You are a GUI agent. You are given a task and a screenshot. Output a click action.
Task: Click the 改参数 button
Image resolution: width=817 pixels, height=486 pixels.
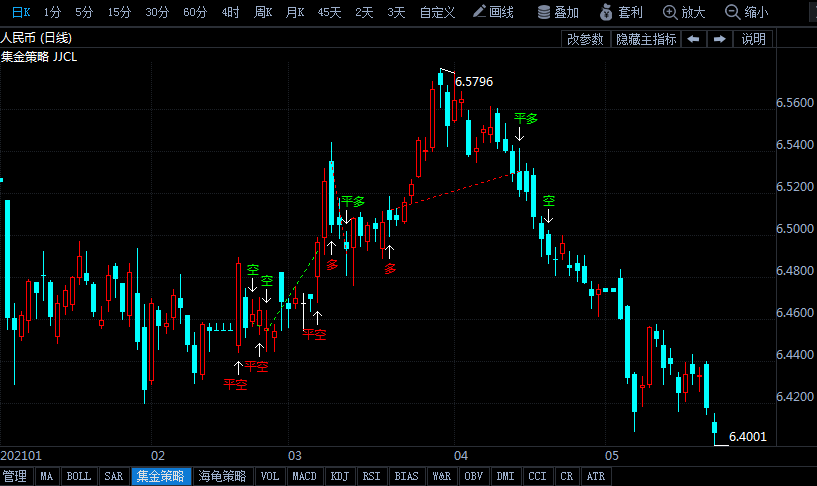point(585,39)
